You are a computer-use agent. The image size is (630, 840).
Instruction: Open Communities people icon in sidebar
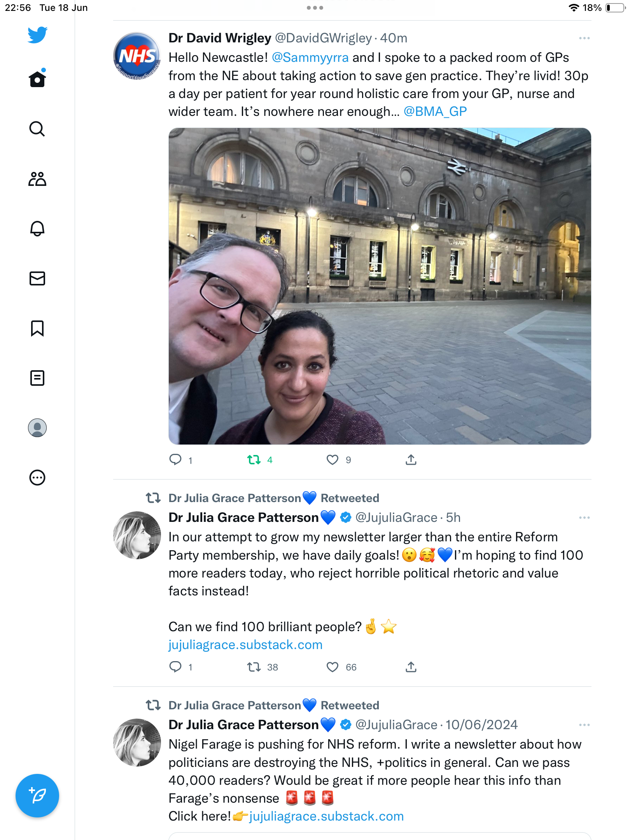37,179
